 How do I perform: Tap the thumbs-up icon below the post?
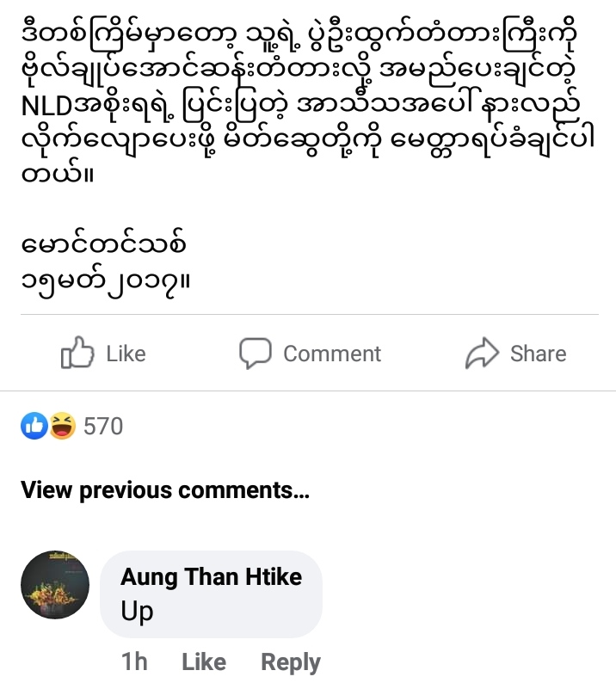click(76, 354)
